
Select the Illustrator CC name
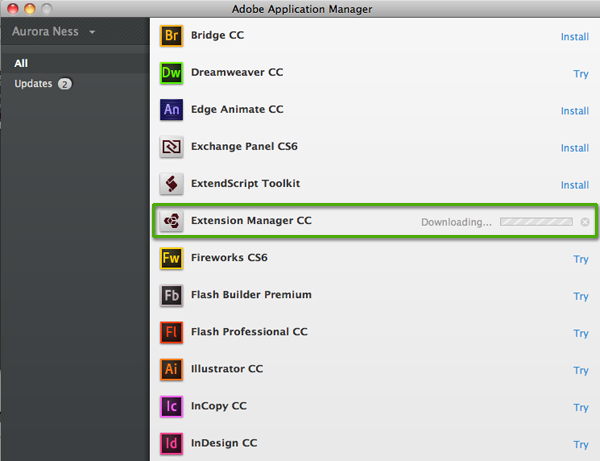click(x=227, y=369)
